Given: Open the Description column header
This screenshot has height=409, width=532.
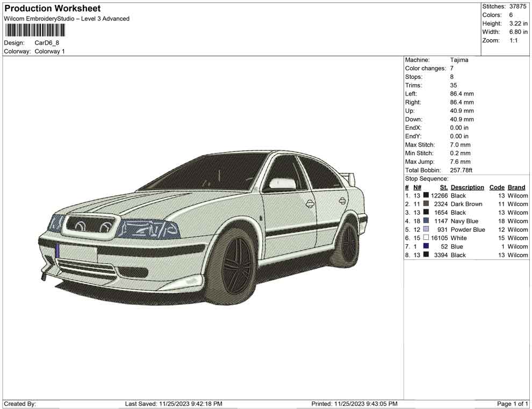Looking at the screenshot, I should pos(468,187).
